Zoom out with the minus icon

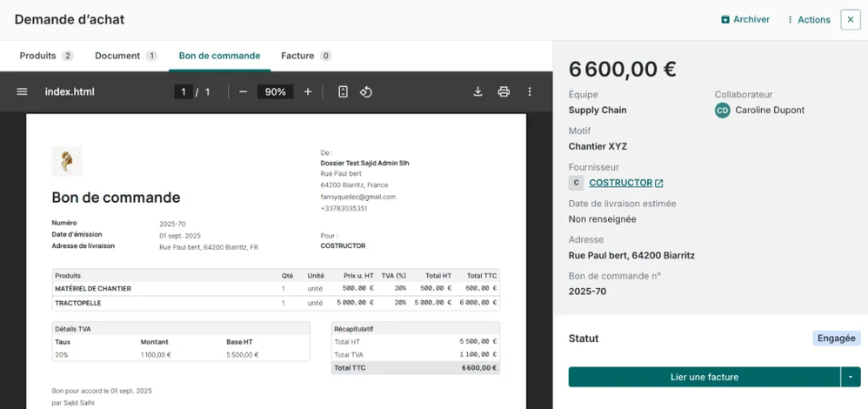(243, 91)
